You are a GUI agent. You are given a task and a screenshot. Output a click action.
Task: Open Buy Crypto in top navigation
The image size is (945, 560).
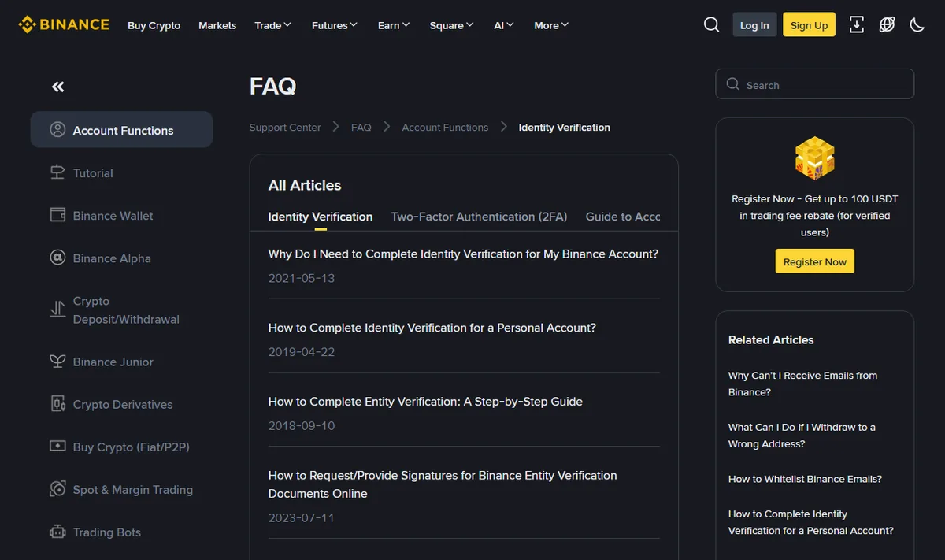pos(154,25)
